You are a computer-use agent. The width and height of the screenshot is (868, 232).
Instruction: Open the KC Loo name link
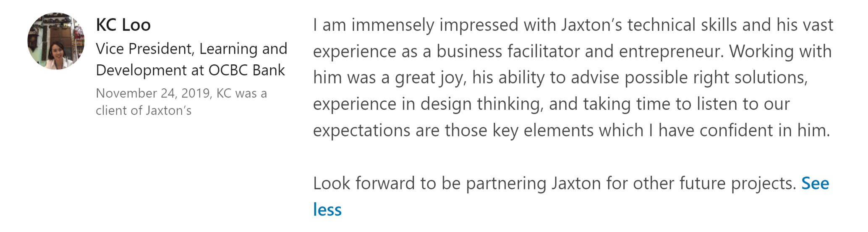pos(123,25)
